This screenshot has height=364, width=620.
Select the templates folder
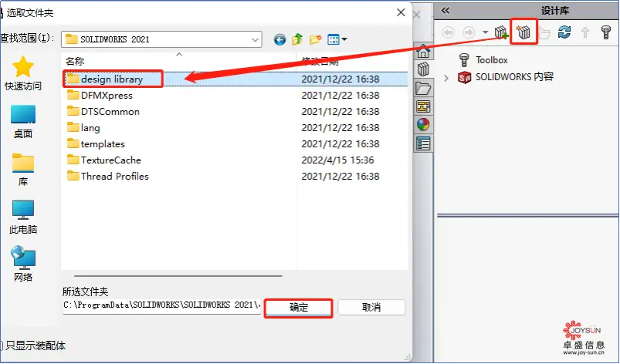[96, 143]
